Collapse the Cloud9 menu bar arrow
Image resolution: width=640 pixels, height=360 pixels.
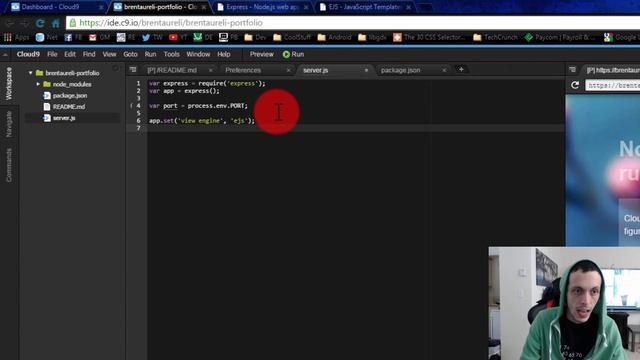point(5,54)
